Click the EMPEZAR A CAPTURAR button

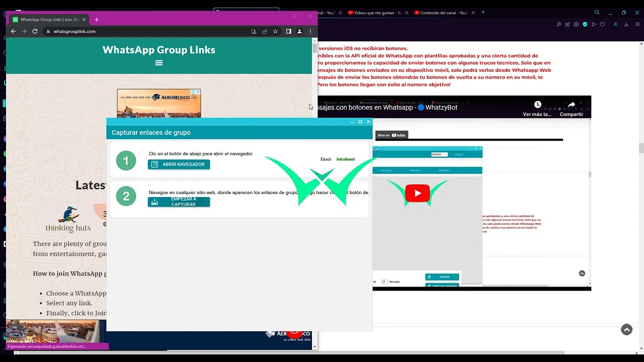(179, 202)
